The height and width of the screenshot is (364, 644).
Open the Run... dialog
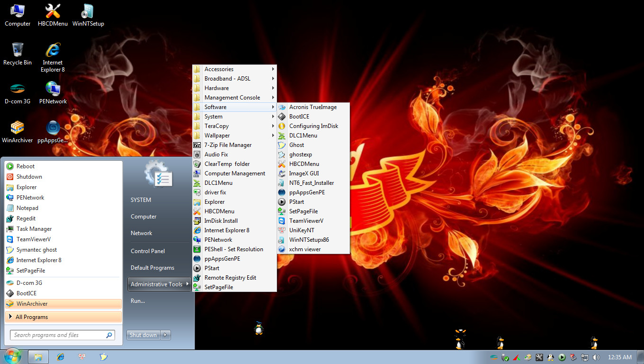pyautogui.click(x=137, y=300)
